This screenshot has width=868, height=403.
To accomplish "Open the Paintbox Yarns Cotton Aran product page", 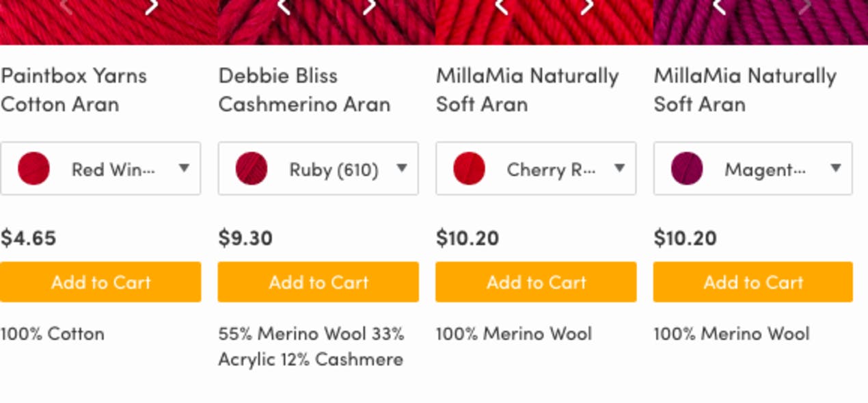I will 74,90.
